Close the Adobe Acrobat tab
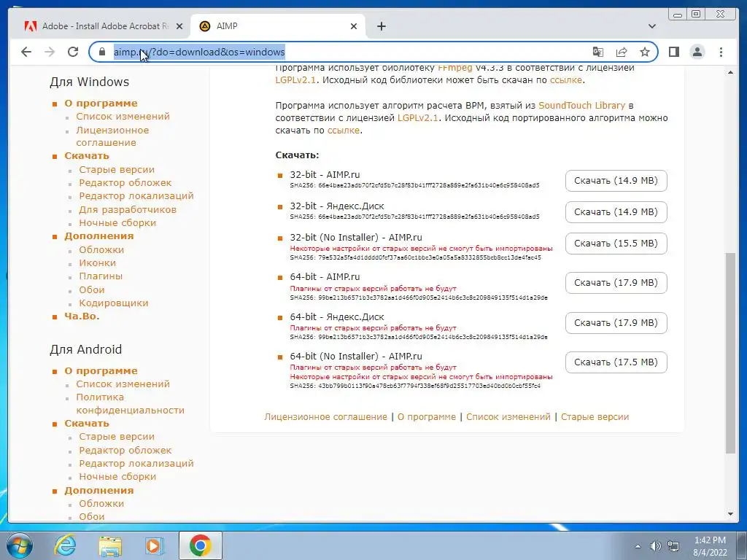 [x=179, y=27]
